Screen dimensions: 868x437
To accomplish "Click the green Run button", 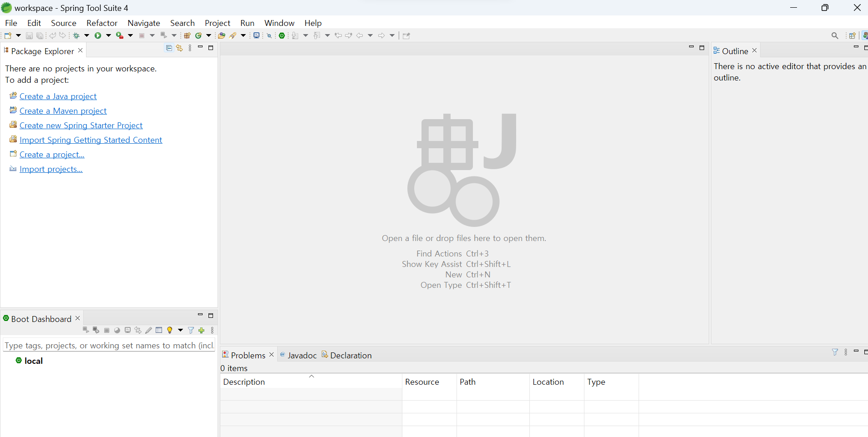I will tap(98, 35).
